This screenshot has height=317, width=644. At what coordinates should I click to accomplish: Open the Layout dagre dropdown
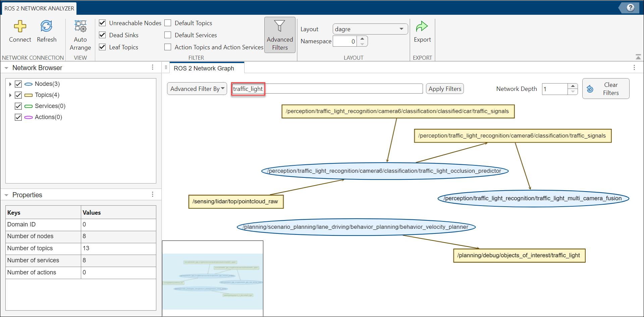point(370,29)
